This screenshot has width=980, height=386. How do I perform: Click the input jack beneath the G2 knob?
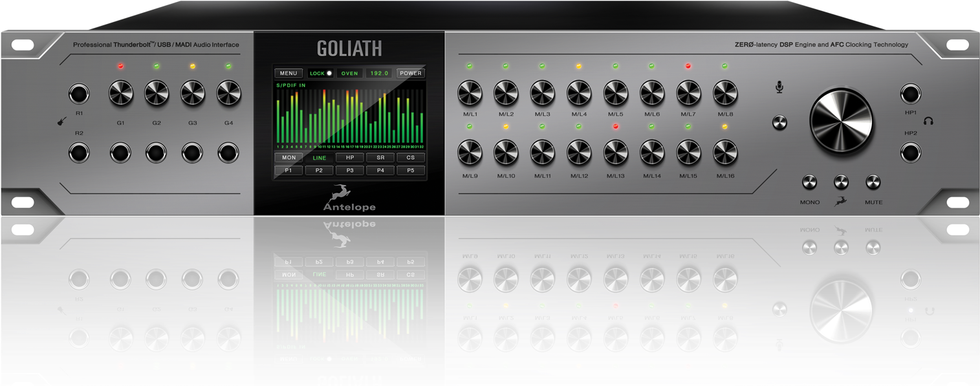click(157, 153)
